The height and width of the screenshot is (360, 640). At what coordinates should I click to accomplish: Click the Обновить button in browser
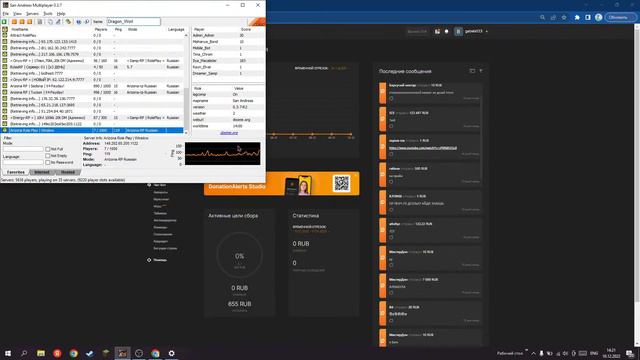click(618, 18)
